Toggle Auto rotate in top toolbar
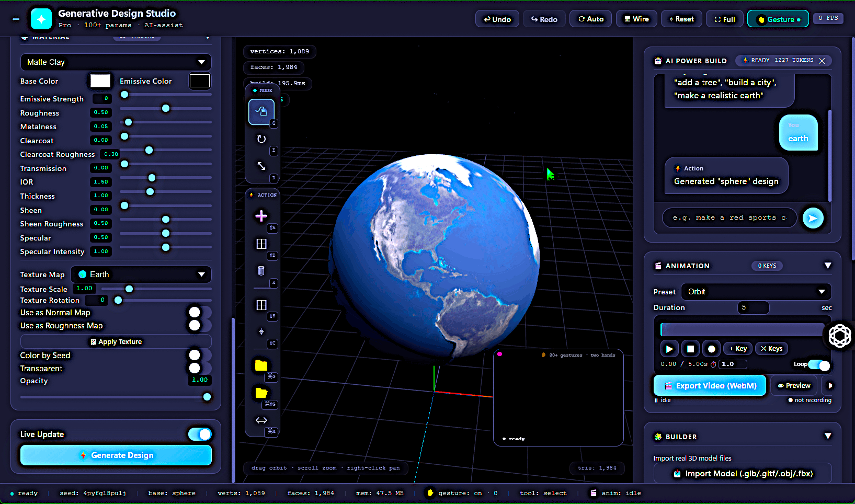Screen dimensions: 855x504 [590, 19]
